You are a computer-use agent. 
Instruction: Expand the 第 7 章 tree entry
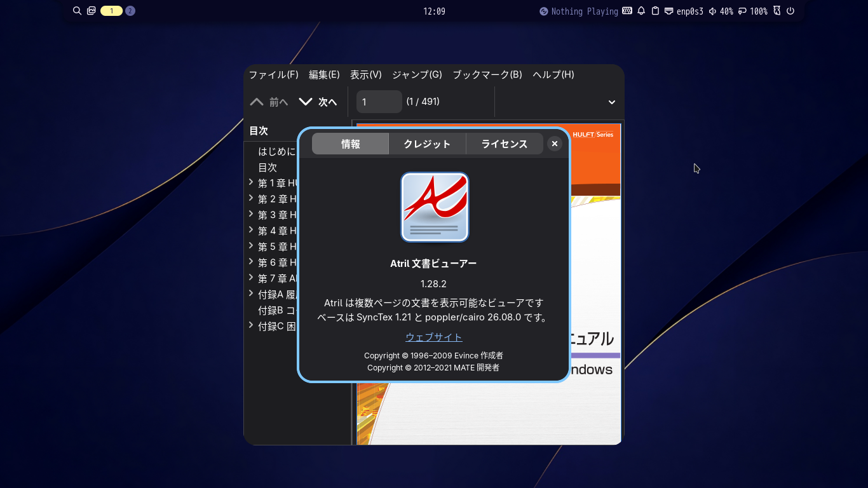coord(251,278)
